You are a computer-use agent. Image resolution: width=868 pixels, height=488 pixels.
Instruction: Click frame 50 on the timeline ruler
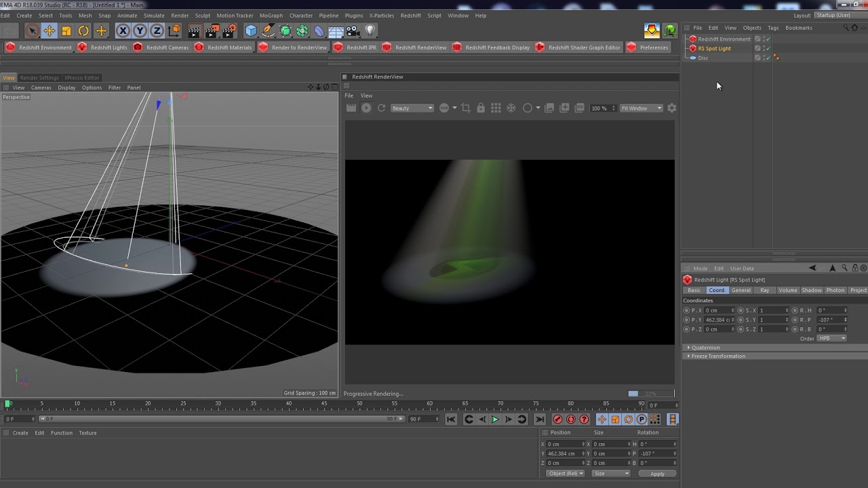pos(359,405)
